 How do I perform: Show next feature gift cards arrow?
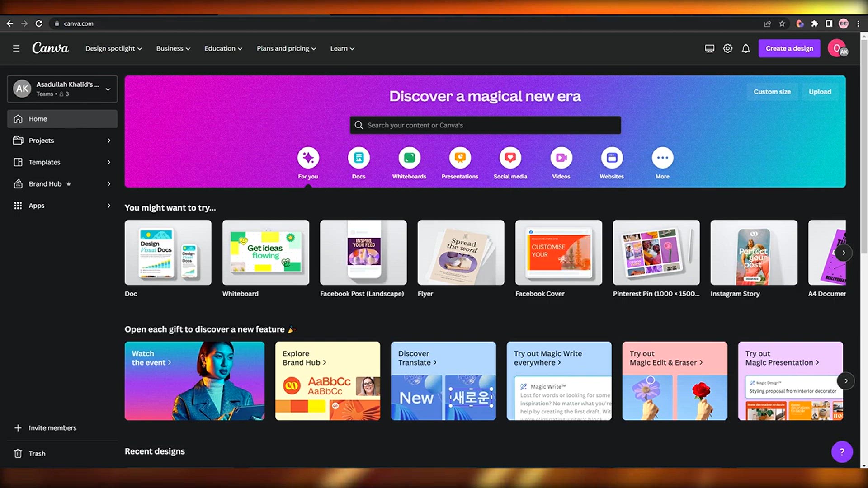[846, 381]
